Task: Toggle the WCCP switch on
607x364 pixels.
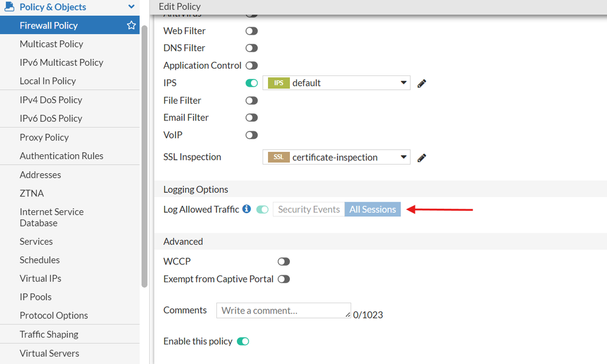Action: pyautogui.click(x=283, y=261)
